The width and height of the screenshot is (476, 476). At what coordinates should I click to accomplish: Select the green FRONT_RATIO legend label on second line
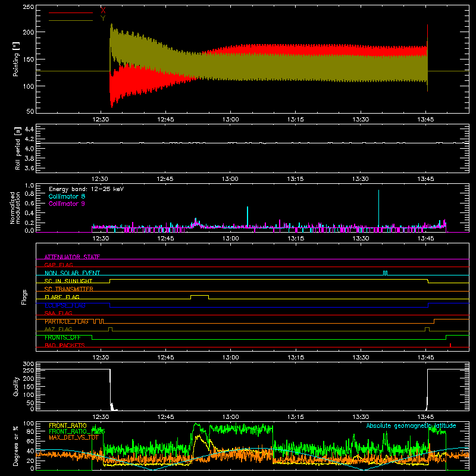[x=77, y=431]
